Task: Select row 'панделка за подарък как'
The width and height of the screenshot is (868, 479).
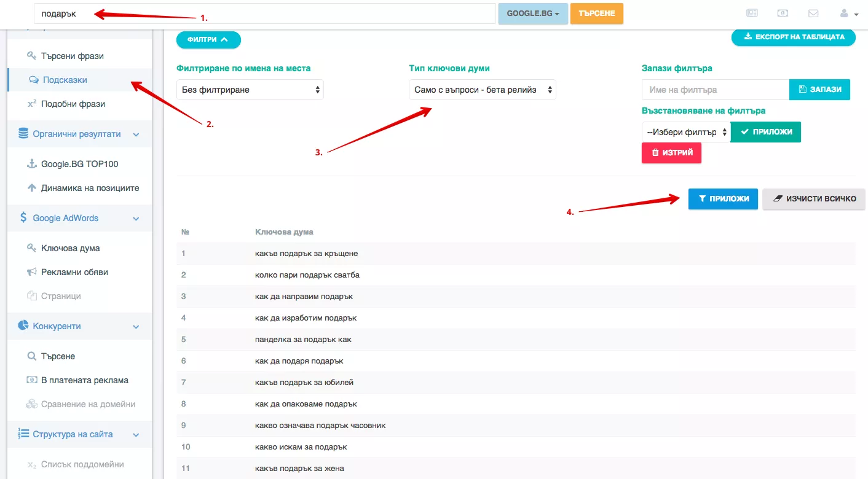Action: [x=516, y=340]
